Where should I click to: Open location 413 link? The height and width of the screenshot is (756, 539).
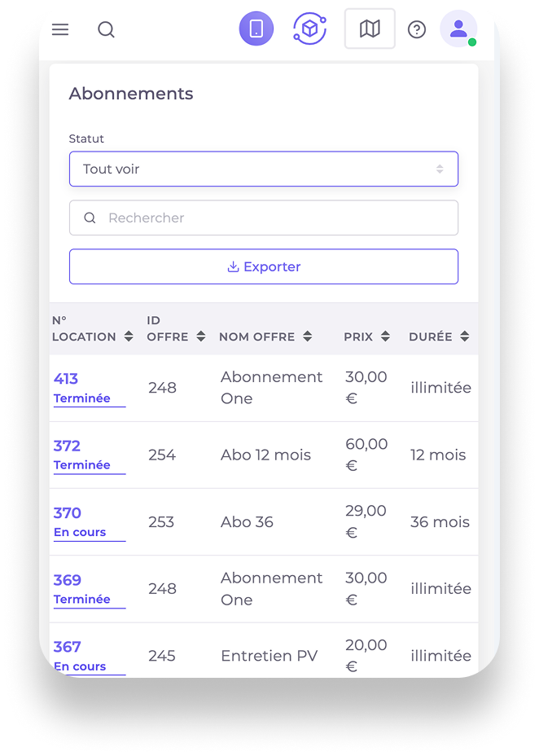pyautogui.click(x=66, y=379)
